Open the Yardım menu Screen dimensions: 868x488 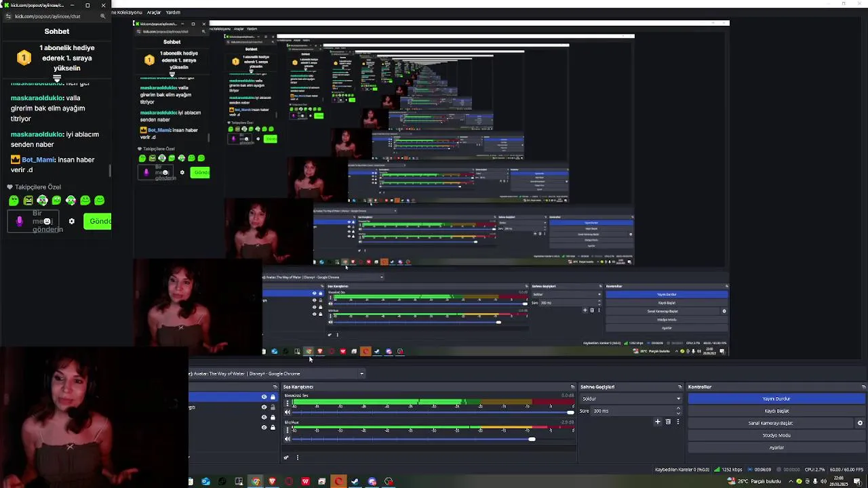click(173, 12)
